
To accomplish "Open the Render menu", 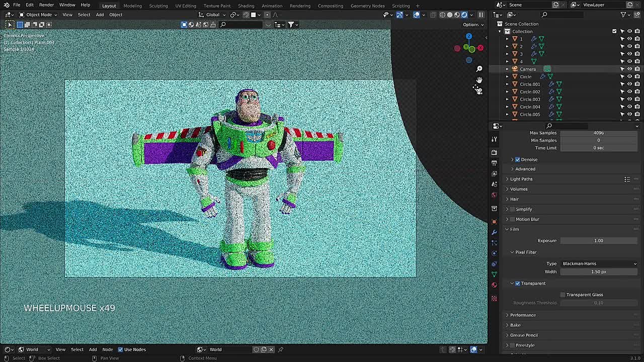I will (46, 5).
